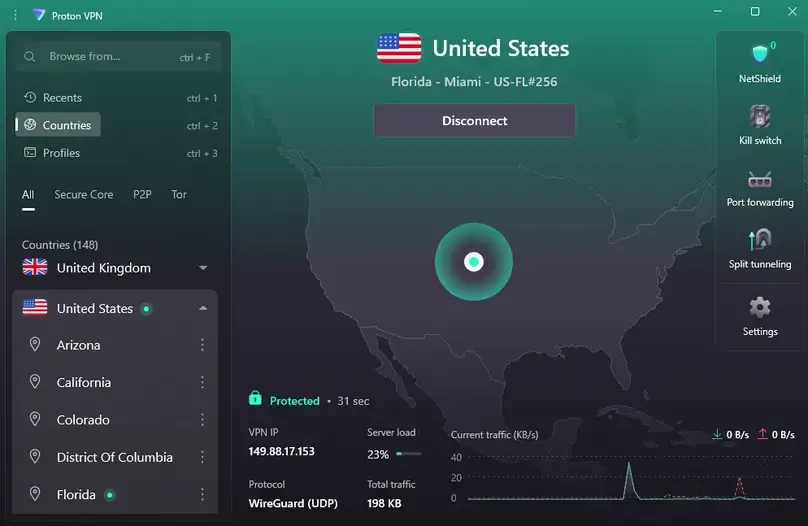Click the search magnifier icon

(30, 57)
